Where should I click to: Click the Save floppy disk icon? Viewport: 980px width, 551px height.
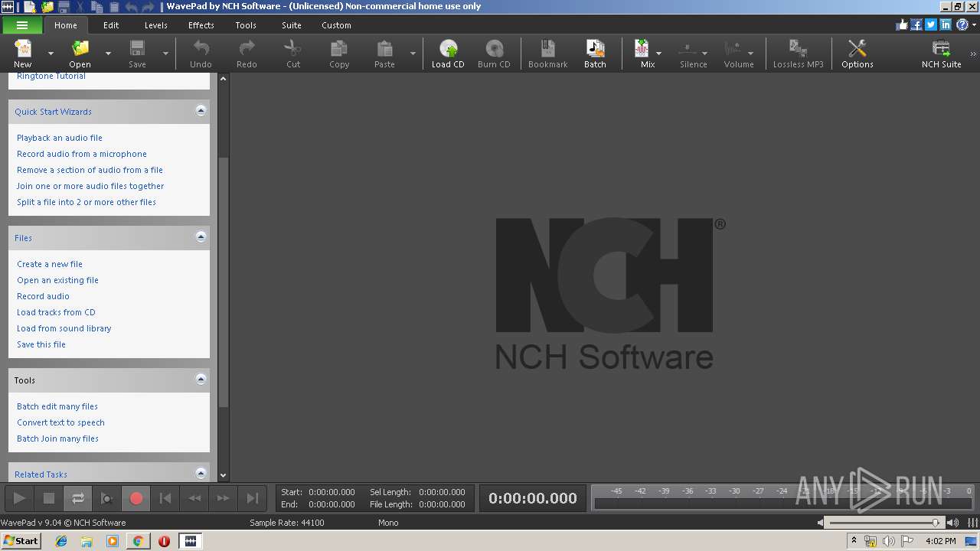137,49
